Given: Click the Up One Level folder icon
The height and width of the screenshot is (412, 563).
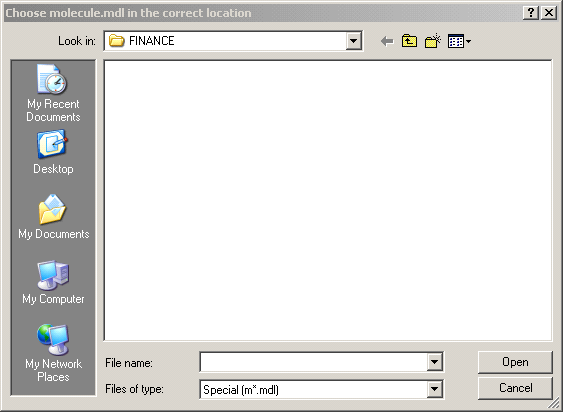Looking at the screenshot, I should pos(409,41).
